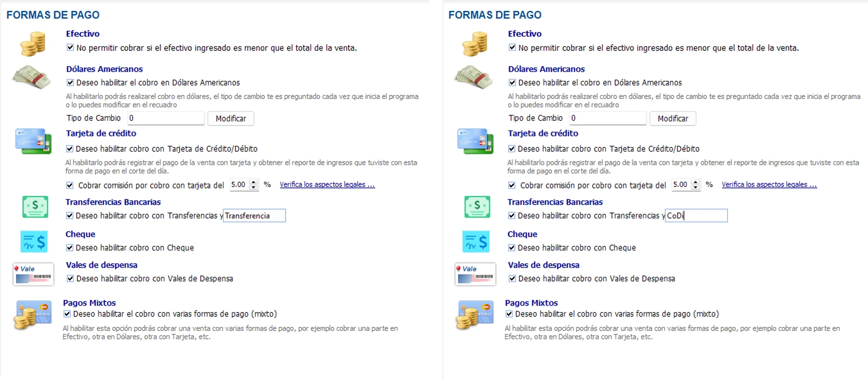Image resolution: width=868 pixels, height=379 pixels.
Task: Decrease commission percentage spinner in left panel
Action: (x=254, y=187)
